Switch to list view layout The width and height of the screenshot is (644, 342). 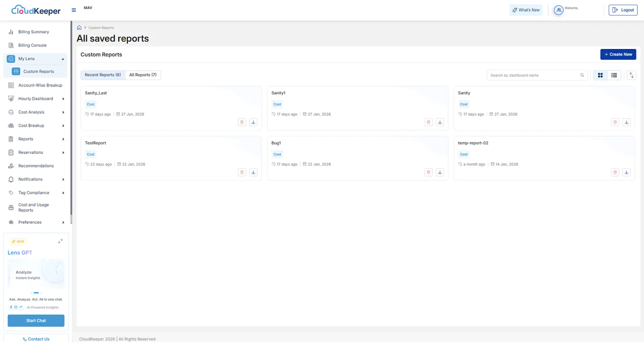click(614, 75)
